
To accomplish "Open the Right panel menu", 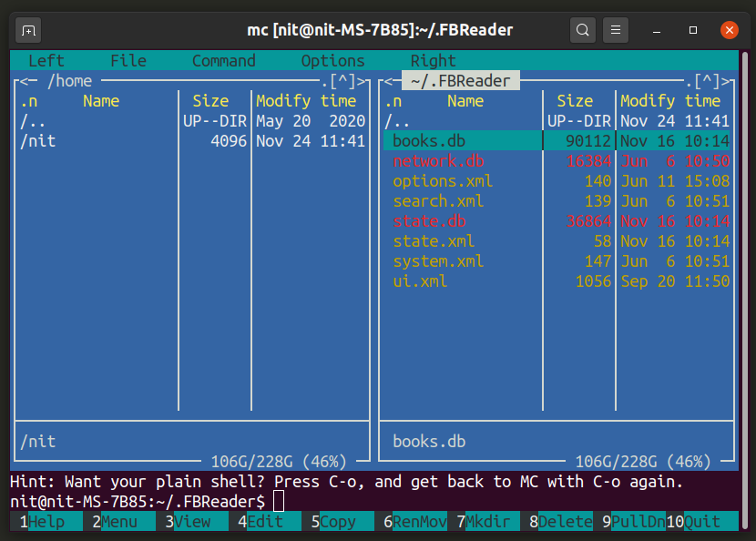I will coord(433,61).
